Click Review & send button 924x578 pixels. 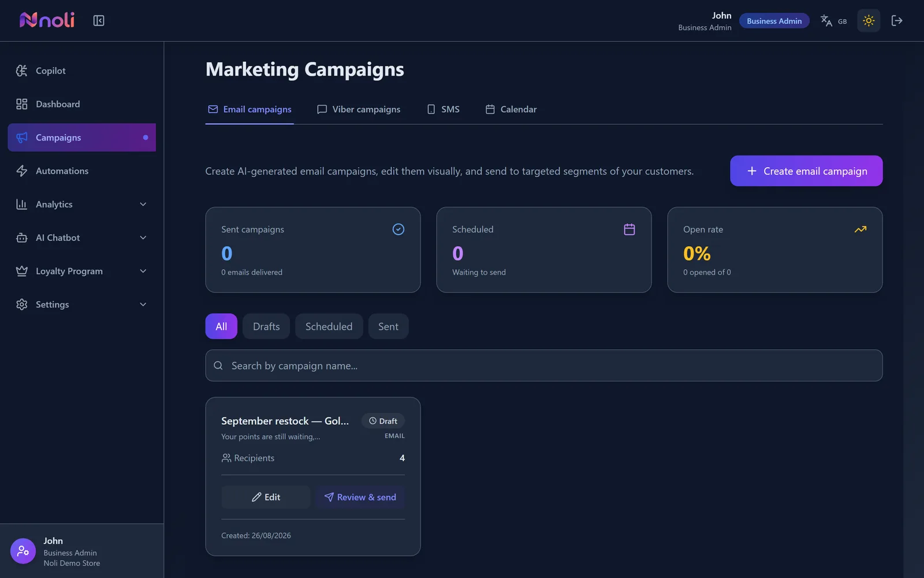point(360,497)
